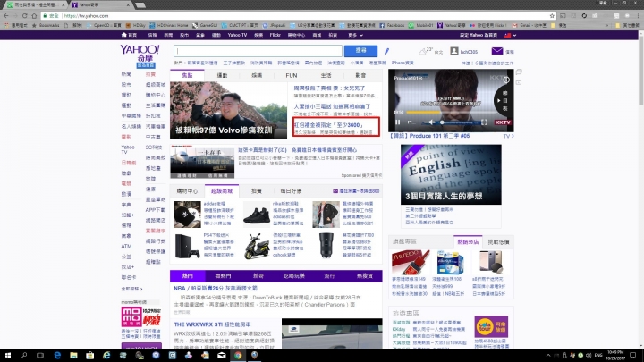644x362 pixels.
Task: Open the purple mail envelope icon
Action: [x=497, y=51]
